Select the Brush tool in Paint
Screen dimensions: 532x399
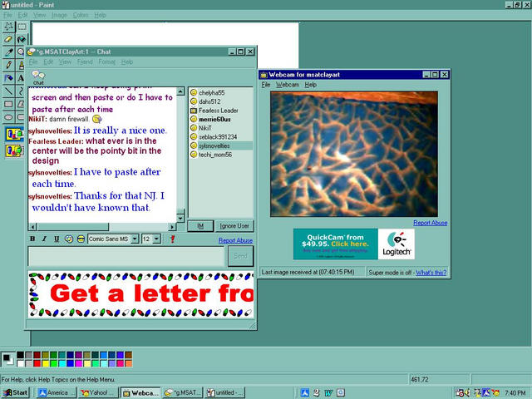21,65
